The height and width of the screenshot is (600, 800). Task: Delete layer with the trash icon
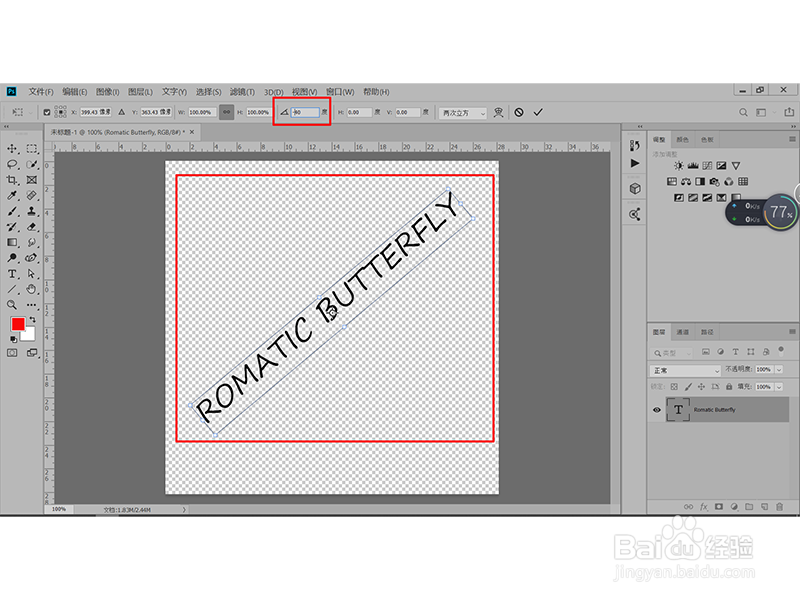(780, 507)
